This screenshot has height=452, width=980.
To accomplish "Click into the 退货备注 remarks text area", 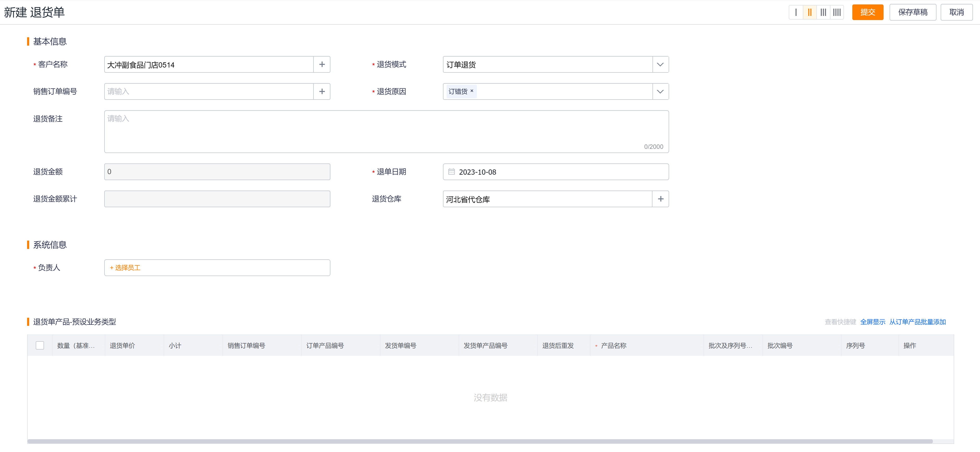I will coord(386,132).
